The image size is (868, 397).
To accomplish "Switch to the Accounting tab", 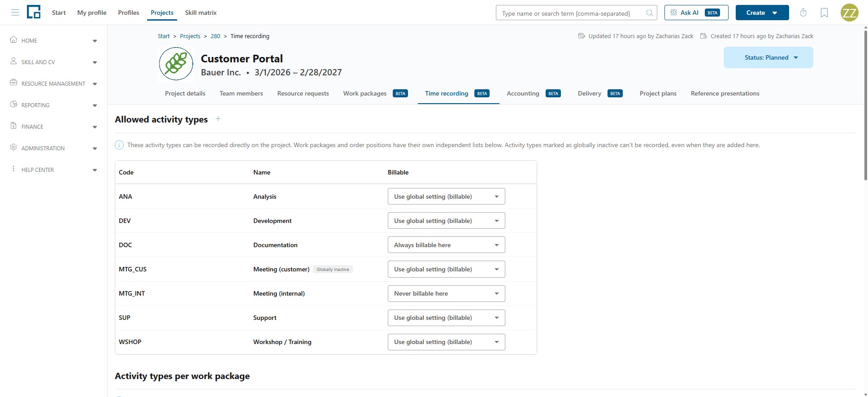I will coord(534,93).
